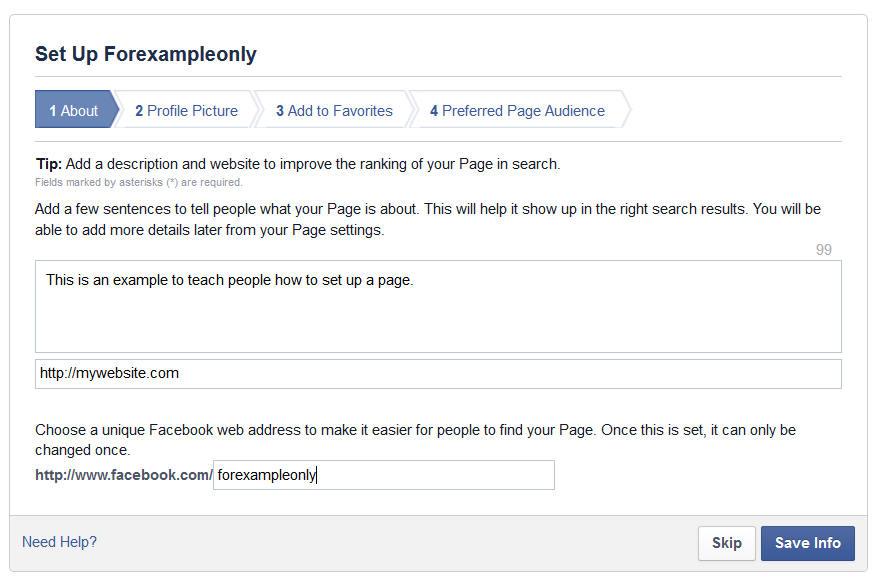
Task: Click the forexampleonly text in address field
Action: coord(266,476)
